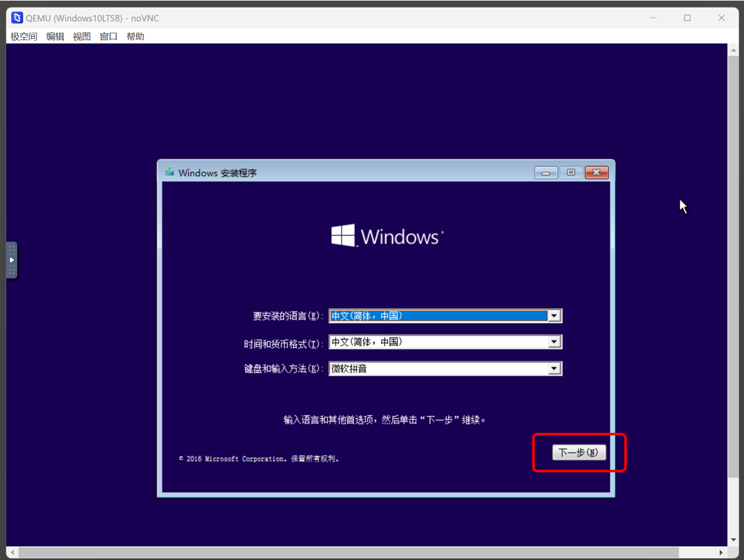Viewport: 744px width, 560px height.
Task: Close the Windows 安装程序 dialog
Action: tap(596, 172)
